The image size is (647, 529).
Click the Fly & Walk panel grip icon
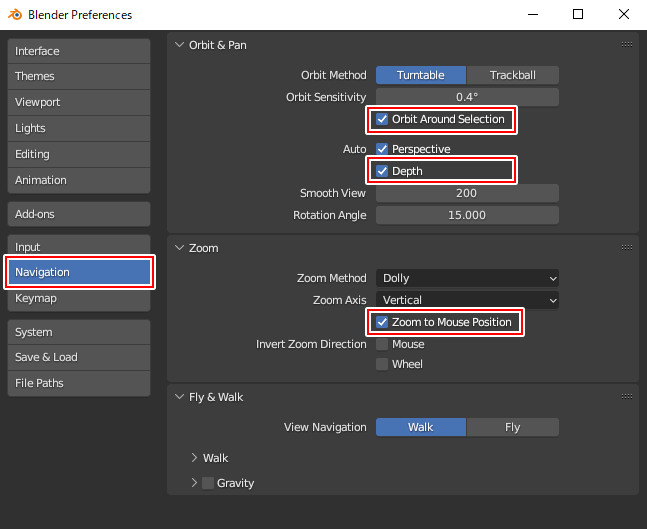click(626, 397)
